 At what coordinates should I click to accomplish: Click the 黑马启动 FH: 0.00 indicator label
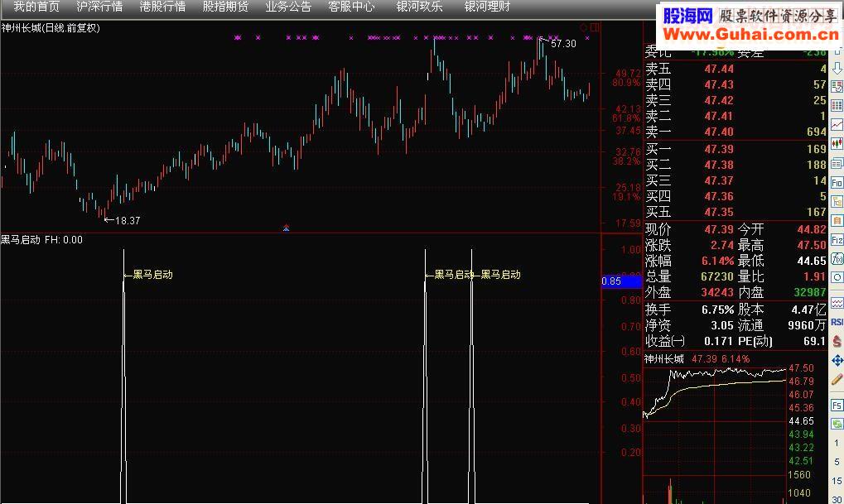pos(42,240)
